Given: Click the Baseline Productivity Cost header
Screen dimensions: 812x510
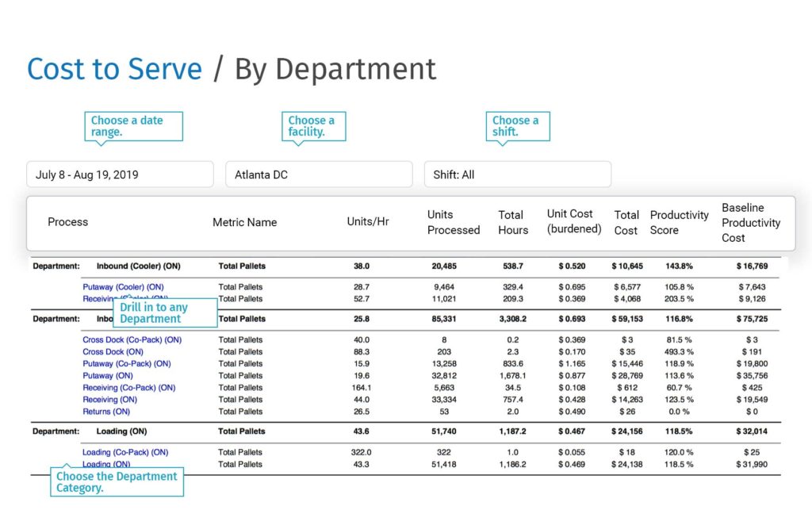Looking at the screenshot, I should click(x=750, y=222).
